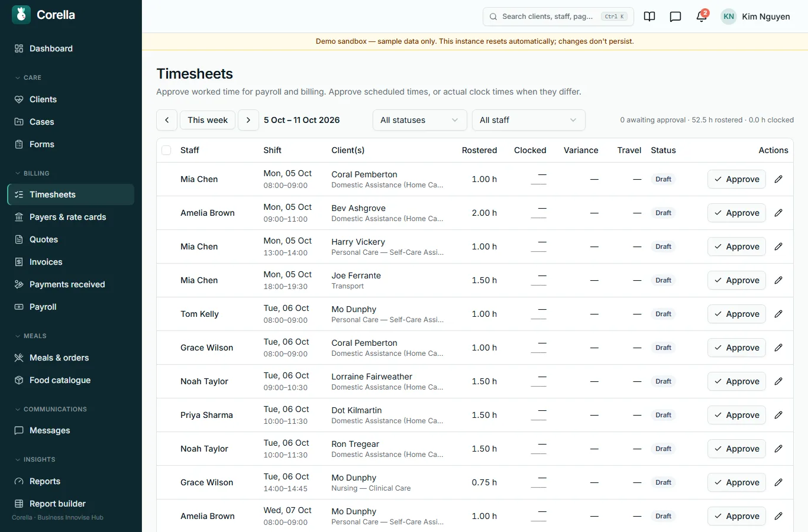Click the KN user avatar

[x=729, y=17]
